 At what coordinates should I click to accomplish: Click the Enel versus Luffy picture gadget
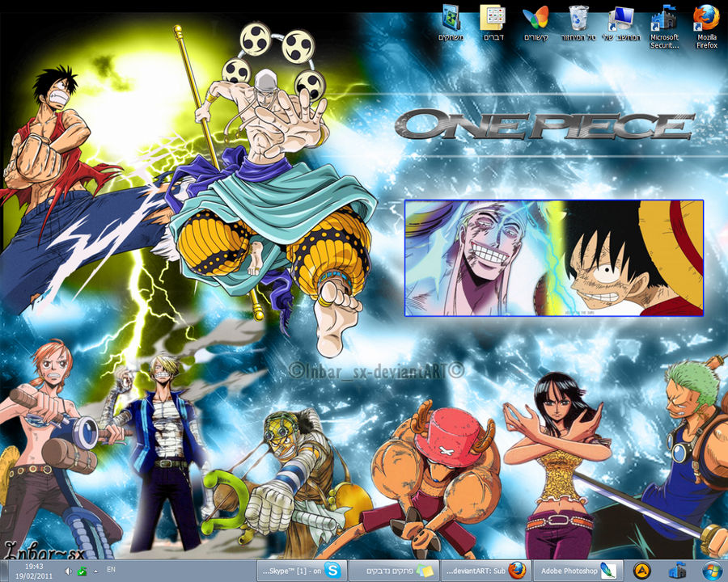click(x=554, y=258)
